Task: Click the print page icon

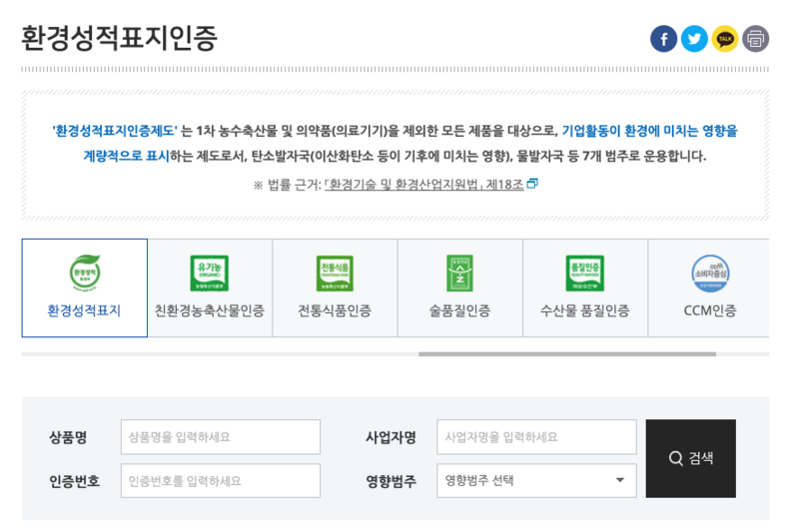Action: point(755,39)
